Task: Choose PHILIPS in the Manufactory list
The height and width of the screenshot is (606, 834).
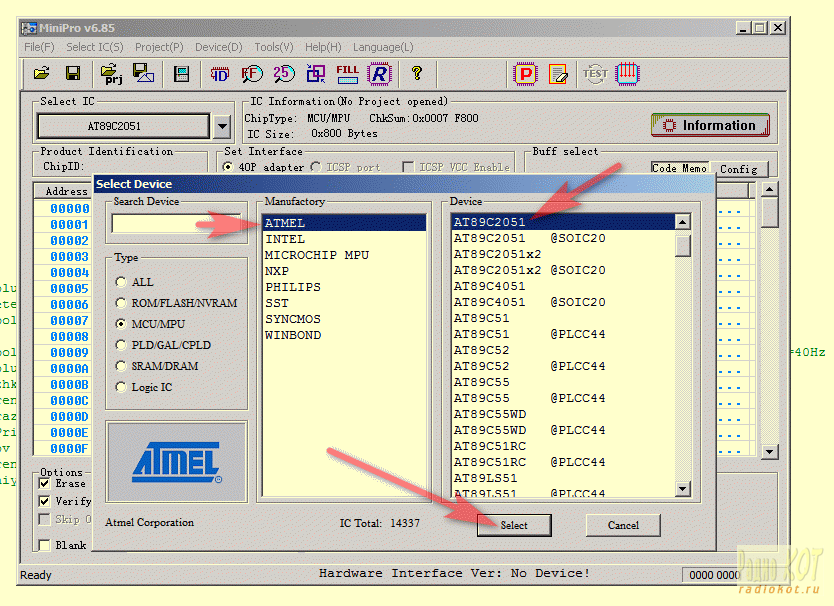Action: coord(344,287)
